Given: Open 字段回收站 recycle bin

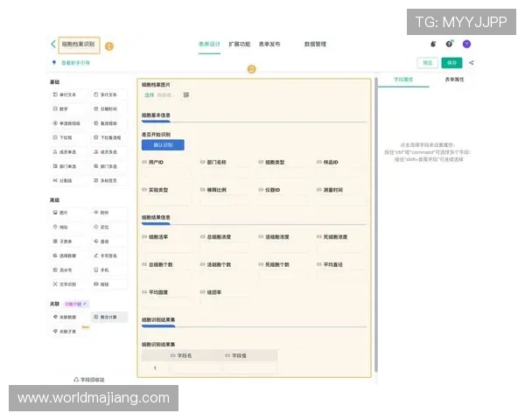Looking at the screenshot, I should tap(89, 380).
